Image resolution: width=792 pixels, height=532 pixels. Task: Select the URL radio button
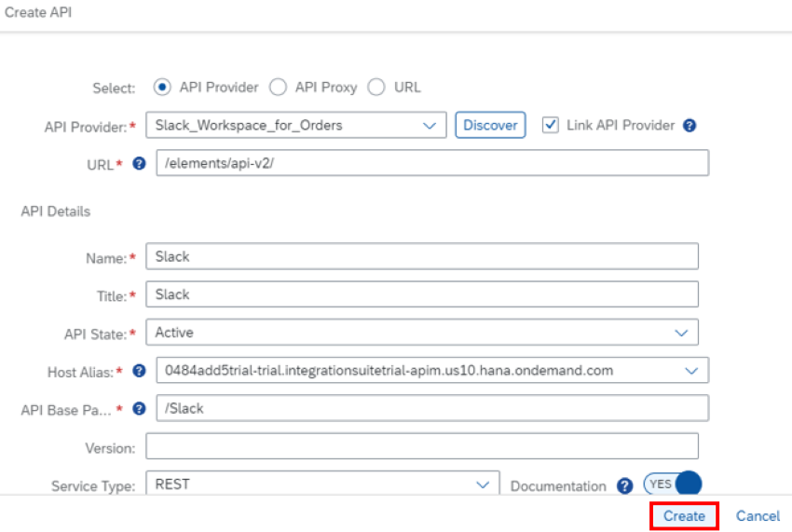pyautogui.click(x=376, y=87)
